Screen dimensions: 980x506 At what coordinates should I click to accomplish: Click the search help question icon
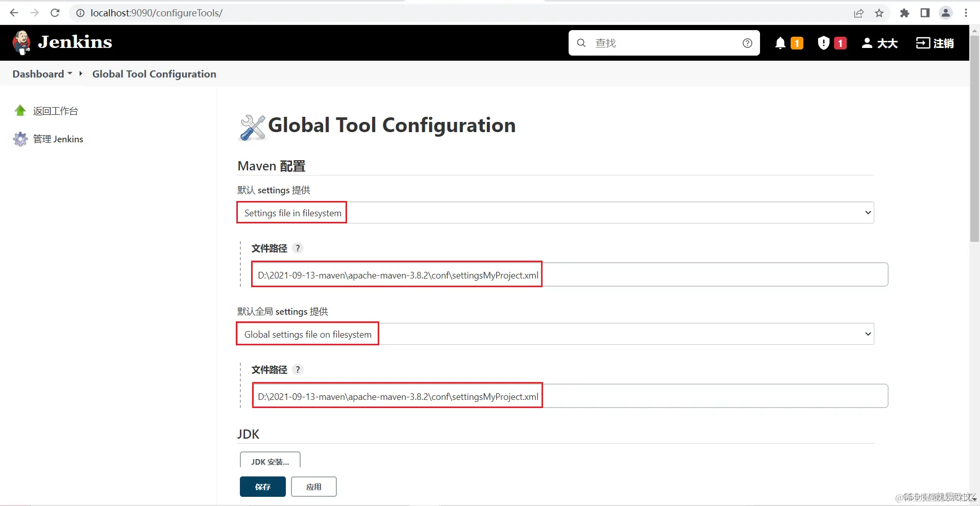pyautogui.click(x=747, y=43)
